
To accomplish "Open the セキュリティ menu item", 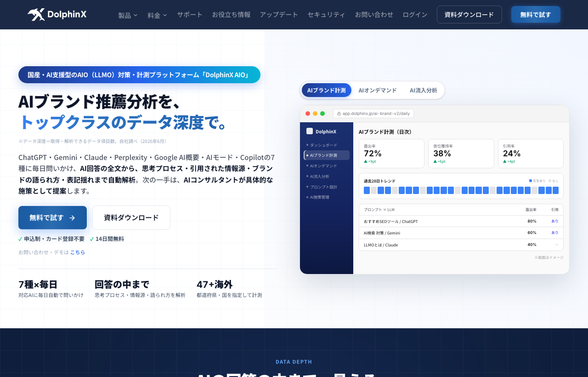I will [326, 15].
